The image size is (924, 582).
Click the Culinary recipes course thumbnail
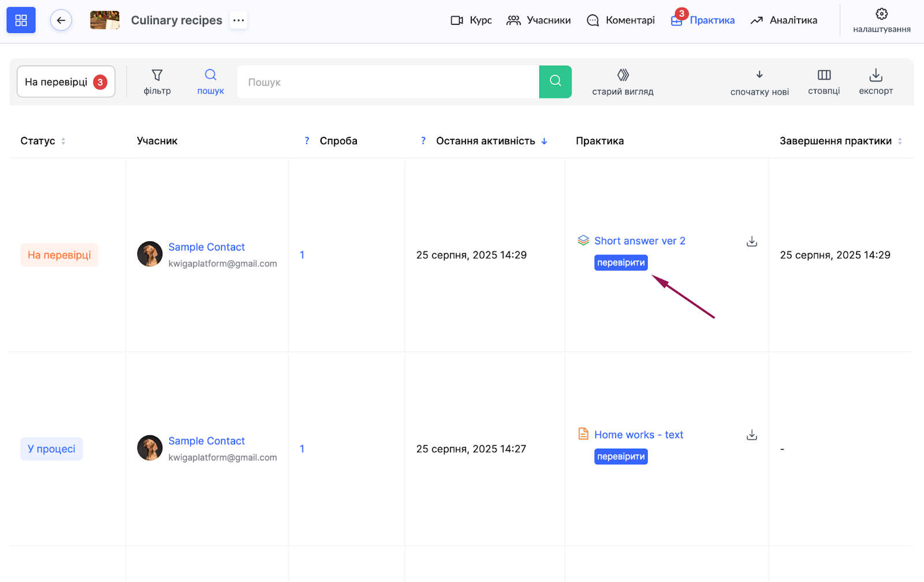105,20
